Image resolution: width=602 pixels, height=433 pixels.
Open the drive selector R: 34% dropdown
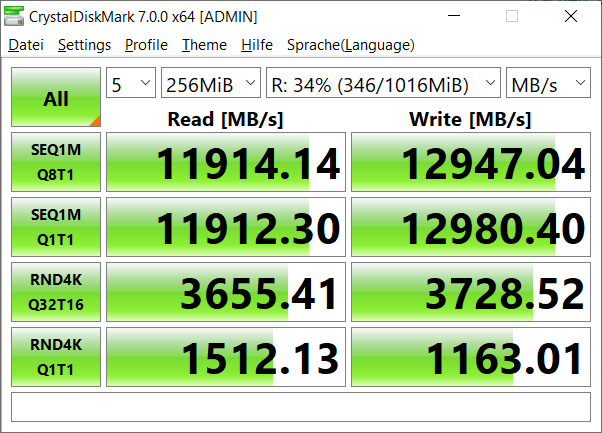(383, 83)
